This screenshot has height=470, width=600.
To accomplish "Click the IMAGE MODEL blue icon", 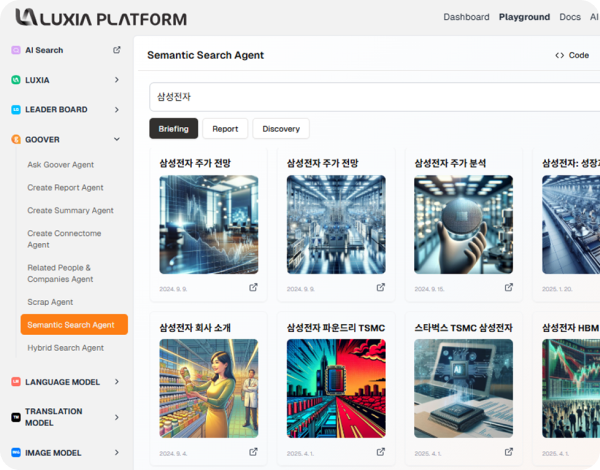I will point(16,453).
